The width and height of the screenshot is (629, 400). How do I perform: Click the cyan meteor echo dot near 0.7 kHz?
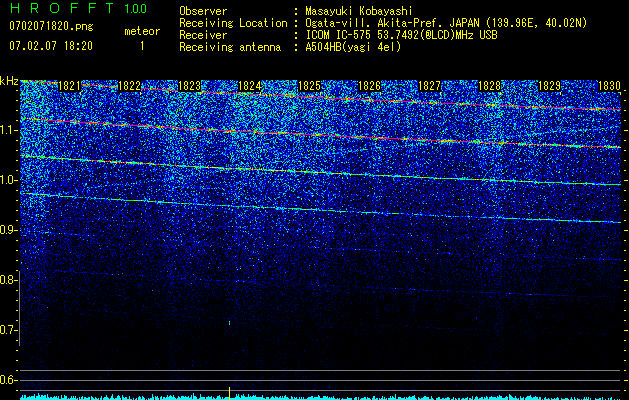(x=229, y=322)
